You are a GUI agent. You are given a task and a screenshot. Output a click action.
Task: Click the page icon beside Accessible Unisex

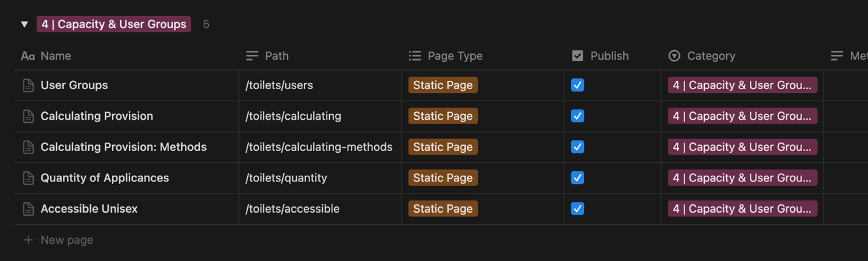(x=28, y=209)
